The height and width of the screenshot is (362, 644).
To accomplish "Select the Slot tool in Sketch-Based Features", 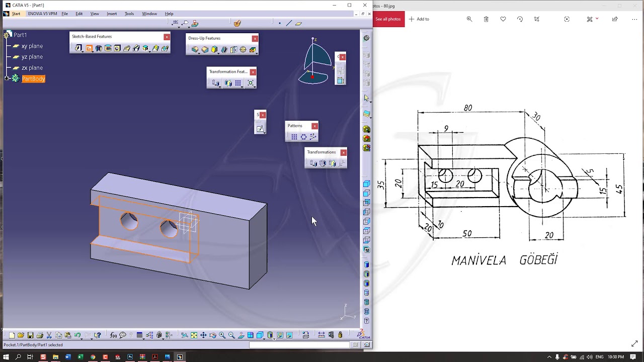I will tap(136, 48).
